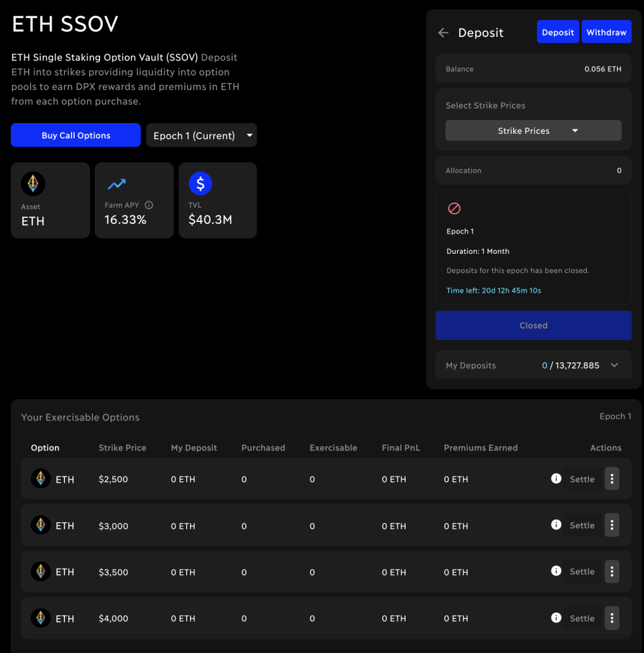Click ETH token icon in $3,000 row
This screenshot has height=653, width=644.
[x=41, y=525]
